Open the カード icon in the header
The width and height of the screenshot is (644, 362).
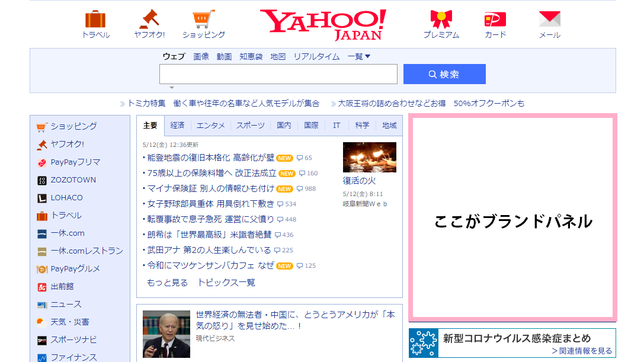[x=495, y=20]
